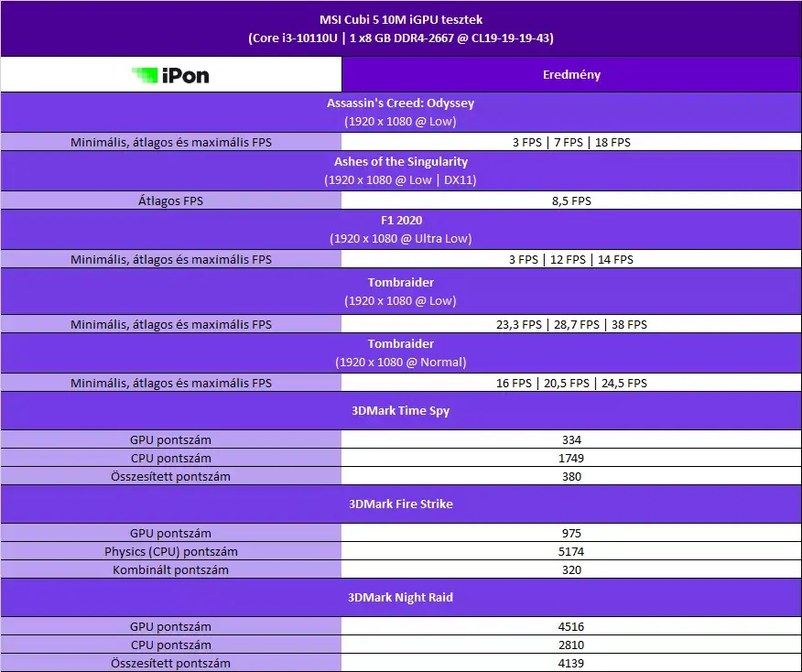Select the 'Ashes of the Singularity' heading
Image resolution: width=802 pixels, height=672 pixels.
click(x=401, y=162)
